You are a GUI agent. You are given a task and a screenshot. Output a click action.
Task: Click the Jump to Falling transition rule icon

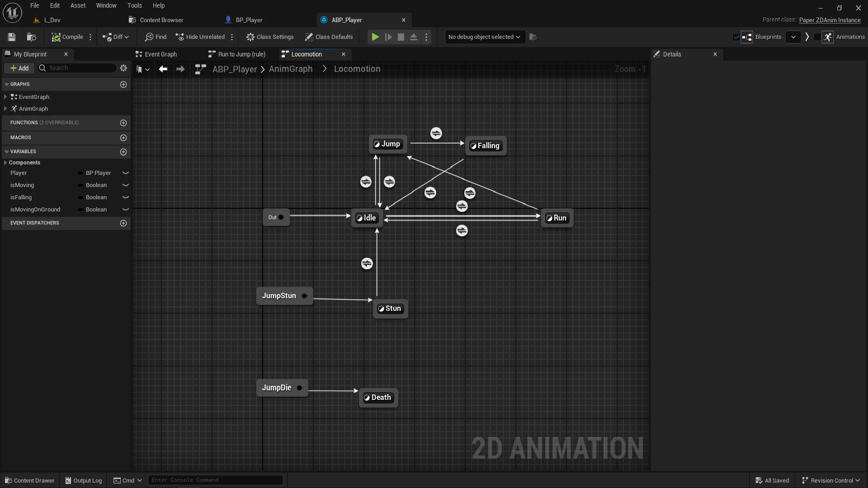(436, 133)
